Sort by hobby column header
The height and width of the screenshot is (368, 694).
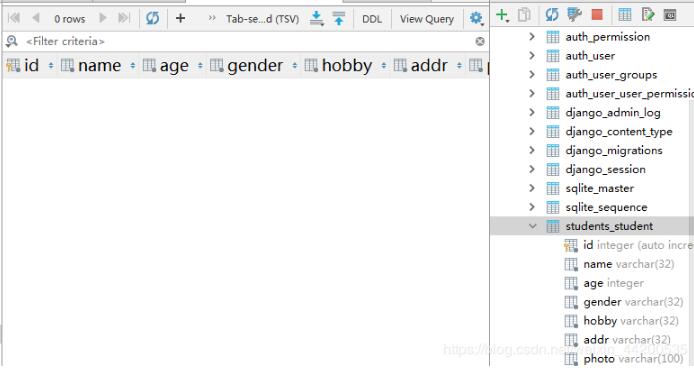pyautogui.click(x=345, y=66)
